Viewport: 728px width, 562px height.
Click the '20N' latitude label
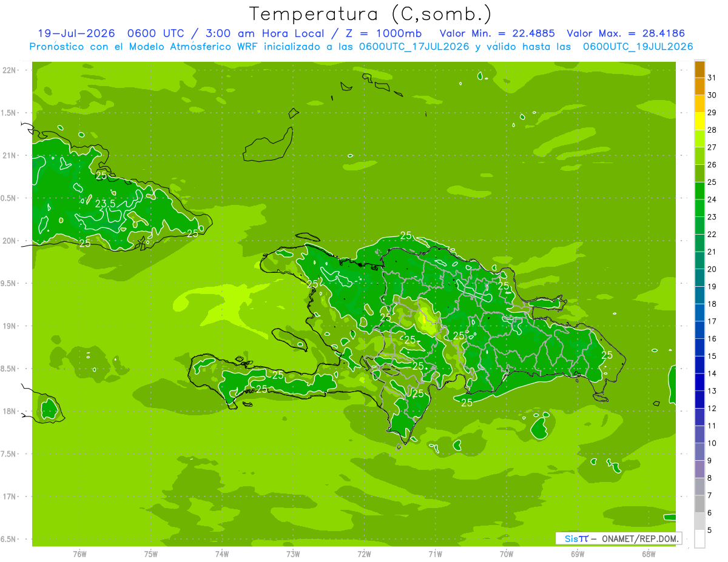coord(10,241)
